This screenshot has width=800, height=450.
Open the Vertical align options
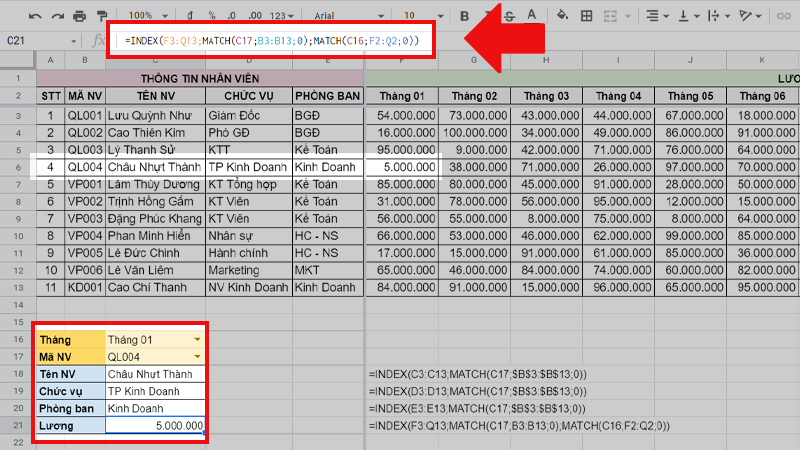[686, 16]
